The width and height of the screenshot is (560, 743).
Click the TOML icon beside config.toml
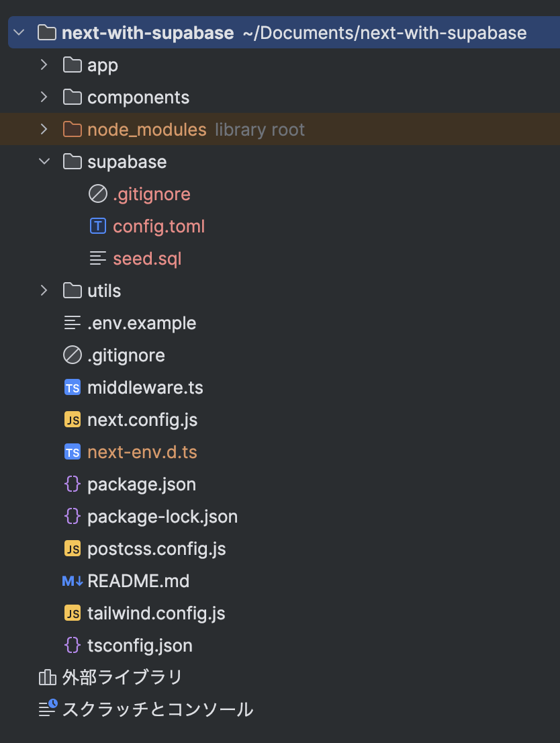coord(97,226)
